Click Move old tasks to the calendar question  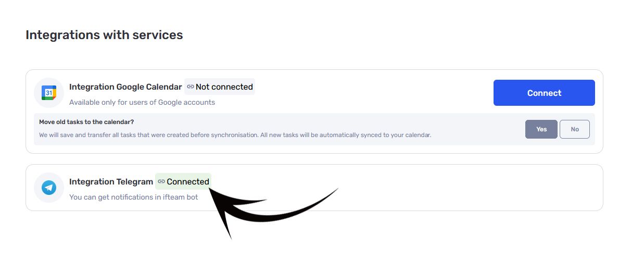click(86, 122)
